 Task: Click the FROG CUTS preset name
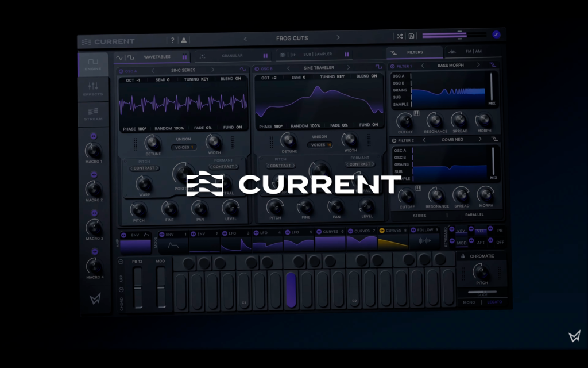(x=292, y=39)
